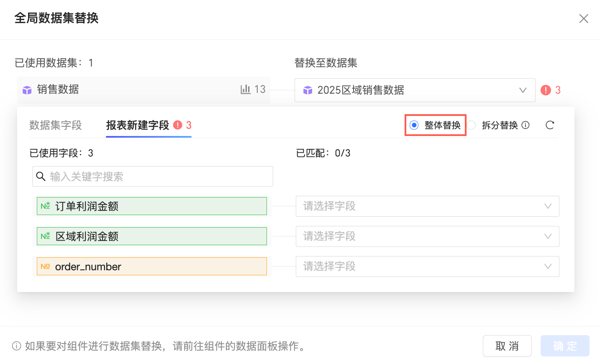Click the 确定 button
Viewport: 600px width, 364px height.
(x=565, y=346)
